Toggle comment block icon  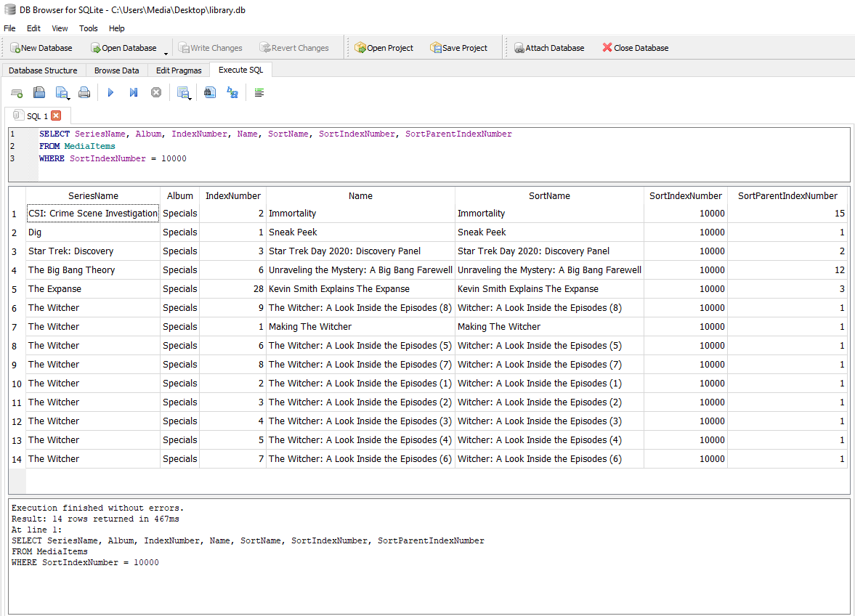[259, 93]
